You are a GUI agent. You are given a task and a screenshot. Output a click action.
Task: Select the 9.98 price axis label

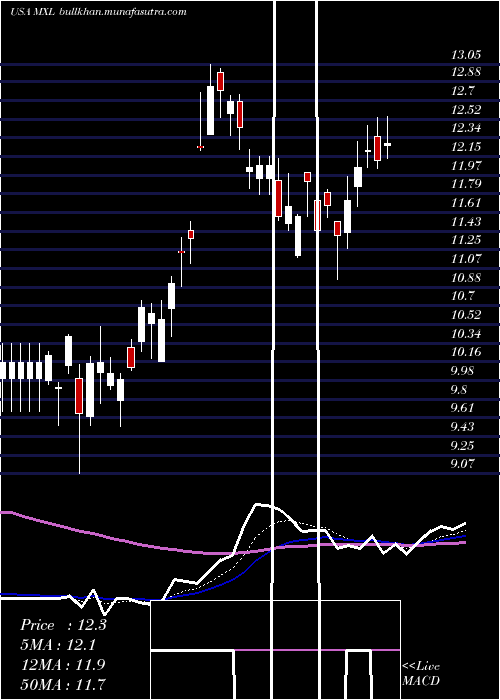pos(464,371)
